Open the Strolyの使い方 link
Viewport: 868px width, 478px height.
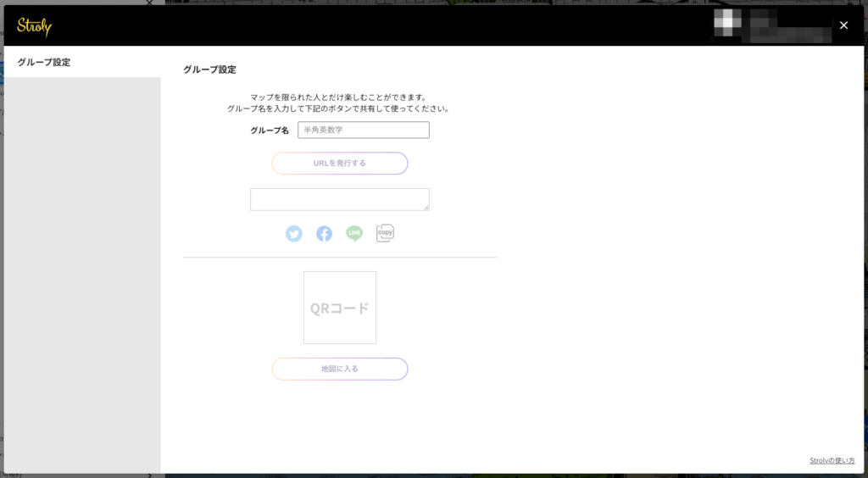click(832, 460)
